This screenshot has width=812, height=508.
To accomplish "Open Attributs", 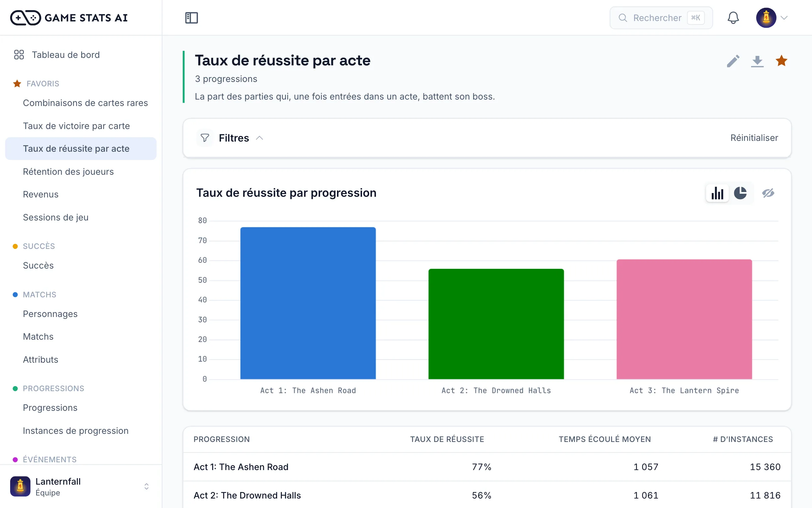I will tap(81, 360).
